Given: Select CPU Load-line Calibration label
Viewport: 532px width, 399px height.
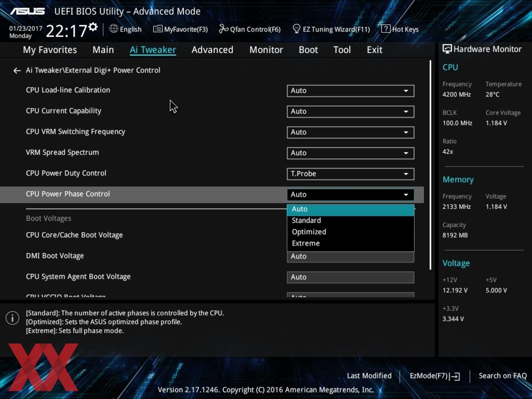Looking at the screenshot, I should pos(68,90).
